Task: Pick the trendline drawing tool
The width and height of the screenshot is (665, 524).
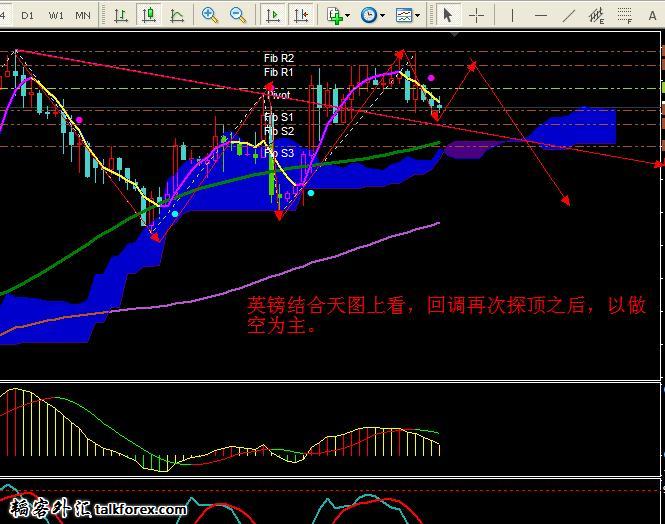Action: pos(569,15)
